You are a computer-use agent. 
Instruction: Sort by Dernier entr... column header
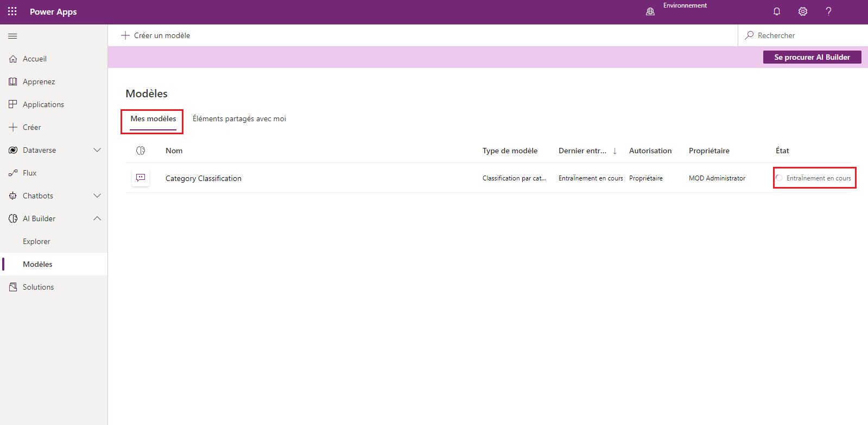(x=582, y=151)
